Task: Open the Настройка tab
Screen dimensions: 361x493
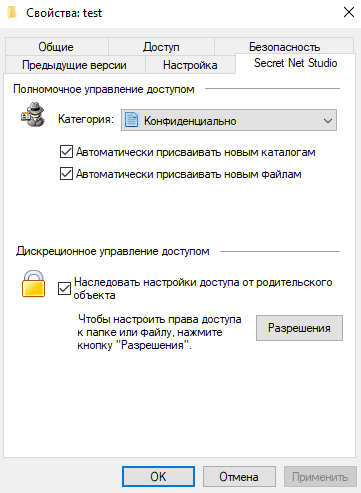Action: [190, 65]
